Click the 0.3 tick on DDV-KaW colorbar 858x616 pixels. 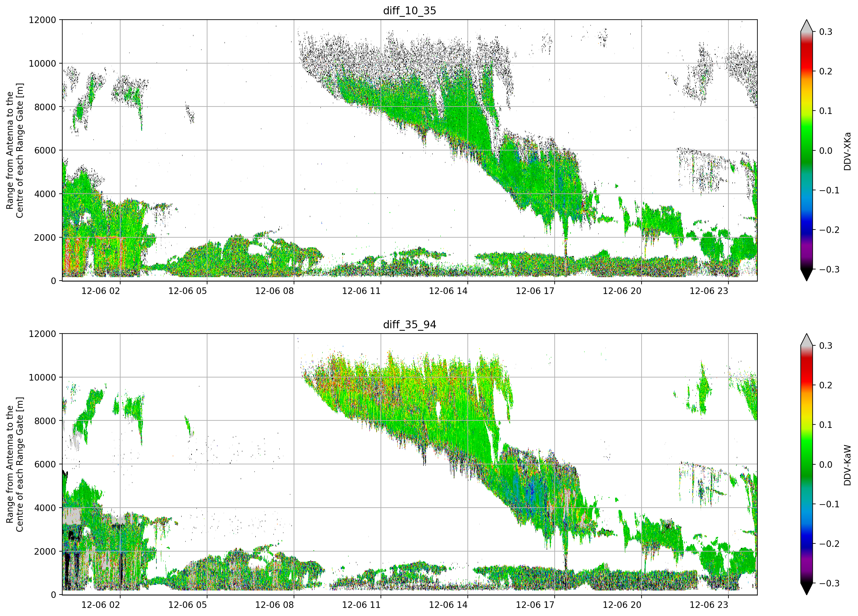tap(826, 346)
